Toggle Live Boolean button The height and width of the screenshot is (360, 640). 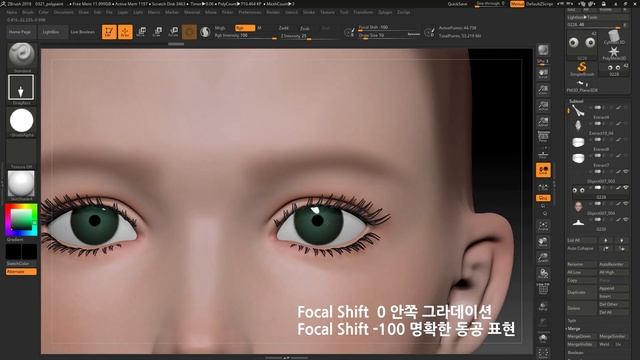tap(82, 32)
